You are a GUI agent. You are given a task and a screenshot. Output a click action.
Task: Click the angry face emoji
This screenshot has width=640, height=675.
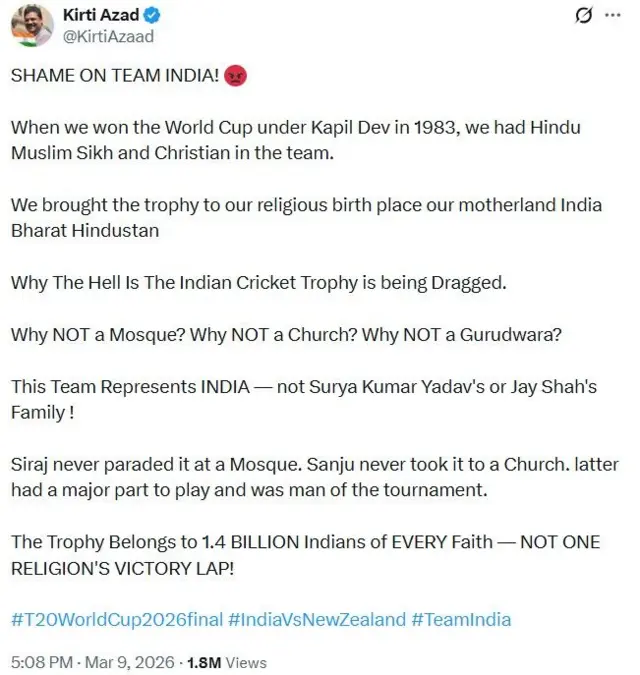click(x=236, y=78)
